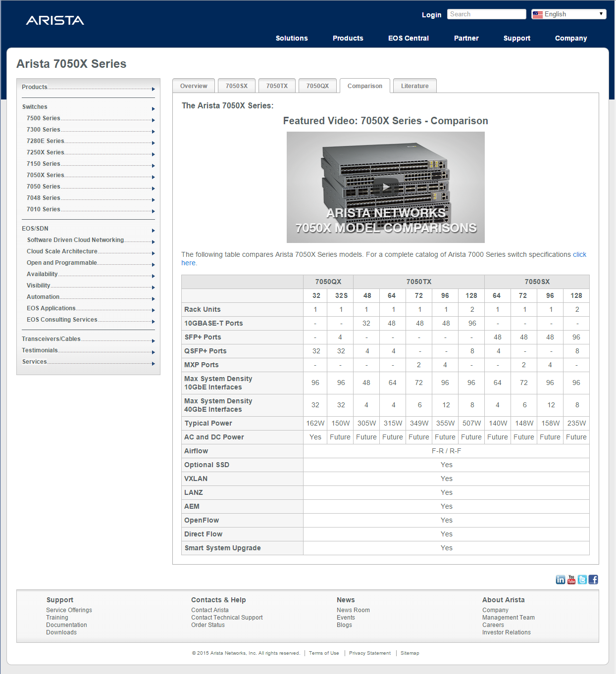Open Arista's LinkedIn page icon
Viewport: 616px width, 674px height.
[x=560, y=579]
